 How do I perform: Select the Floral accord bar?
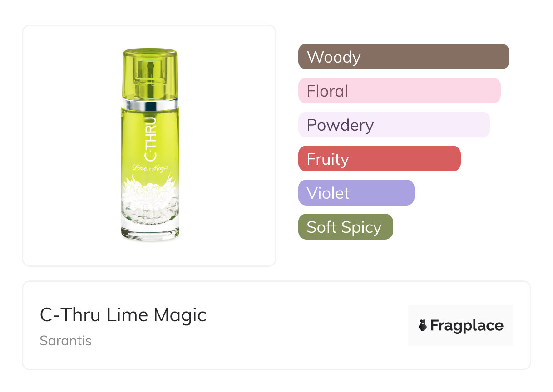[399, 91]
